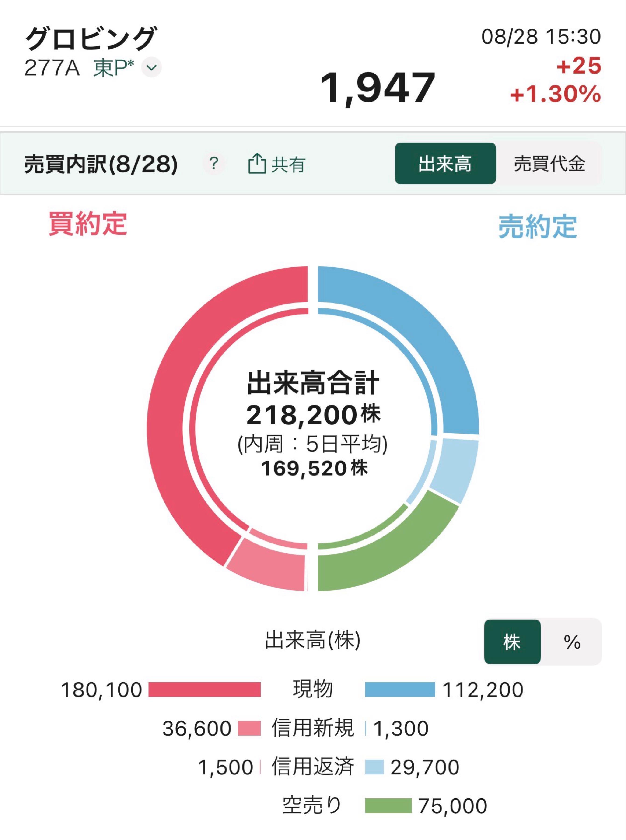This screenshot has width=626, height=840.
Task: Tap the 現物 row label
Action: point(313,689)
